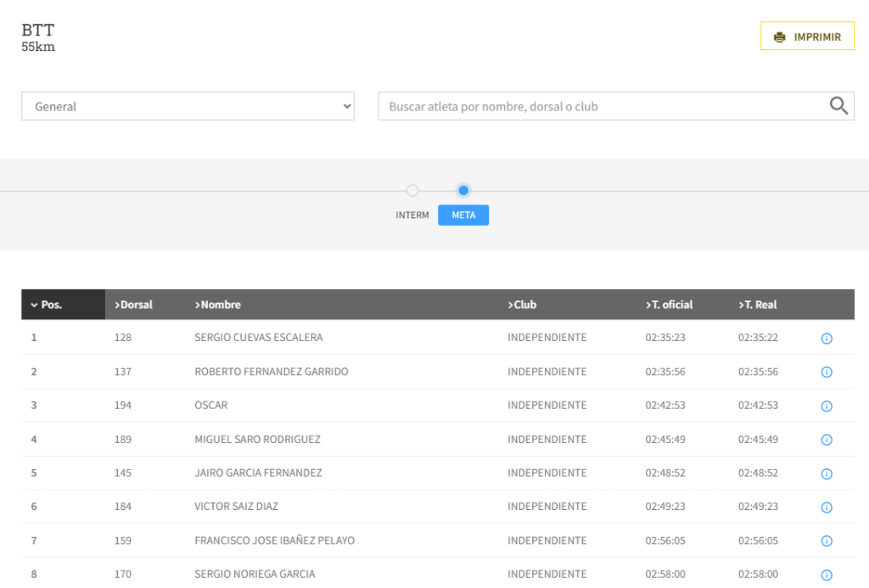The height and width of the screenshot is (588, 869).
Task: Open info icon for Jairo Garcia Fernandez
Action: click(827, 473)
